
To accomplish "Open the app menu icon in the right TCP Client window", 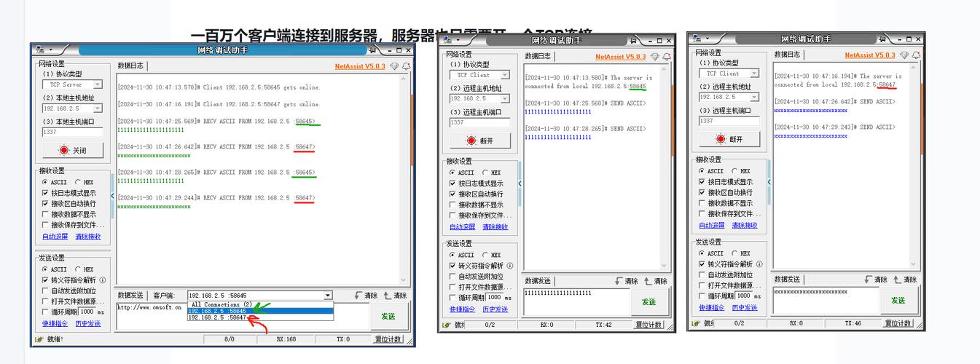I will pos(696,39).
